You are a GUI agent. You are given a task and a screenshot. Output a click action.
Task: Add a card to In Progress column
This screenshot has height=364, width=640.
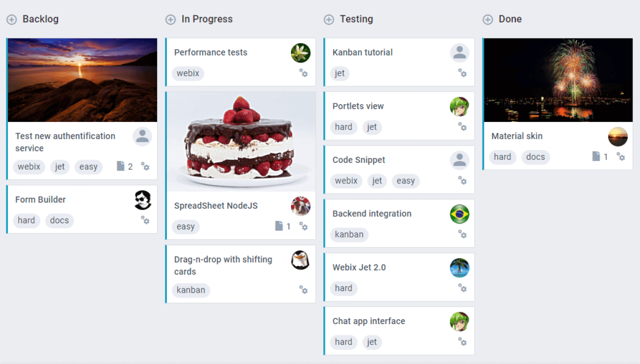(170, 20)
